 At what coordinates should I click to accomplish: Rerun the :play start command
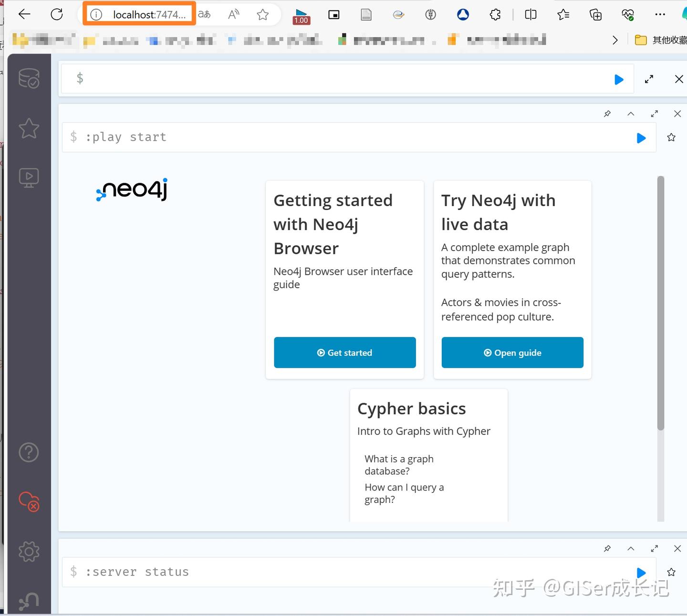coord(640,138)
